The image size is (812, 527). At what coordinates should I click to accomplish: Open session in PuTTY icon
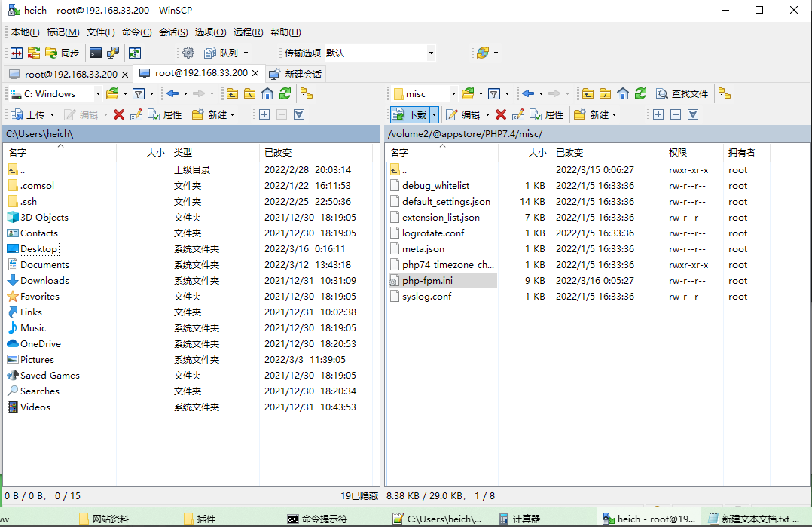click(x=112, y=53)
